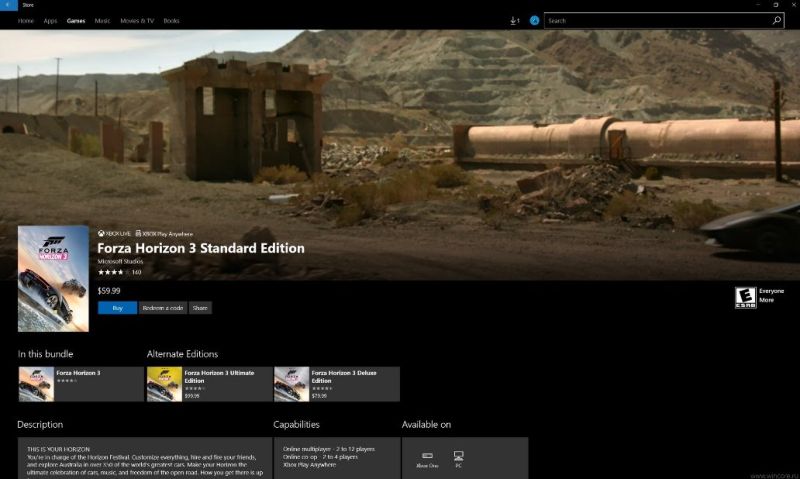
Task: Open the Movies & TV tab
Action: [137, 21]
